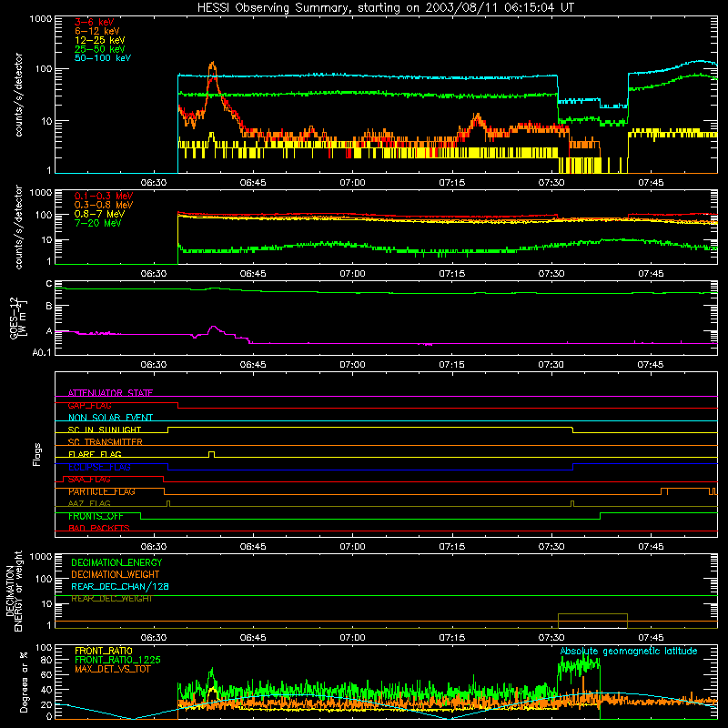Click the C class tick in GOES panel
Viewport: 728px width, 728px height.
click(49, 284)
